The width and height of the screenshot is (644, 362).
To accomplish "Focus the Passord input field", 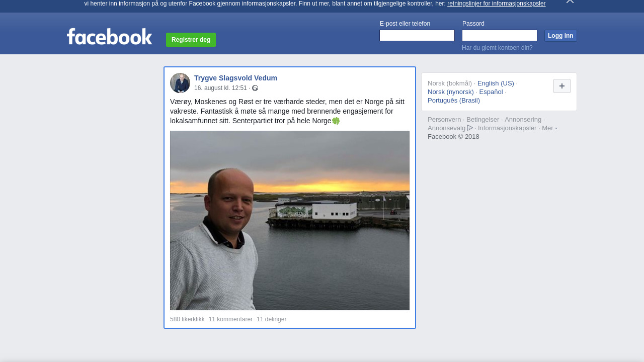I will (x=500, y=35).
